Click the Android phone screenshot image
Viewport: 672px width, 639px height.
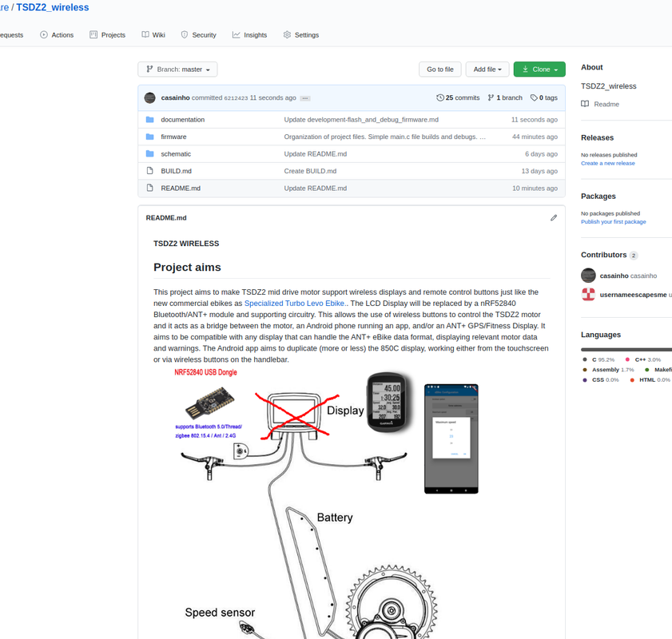click(451, 439)
